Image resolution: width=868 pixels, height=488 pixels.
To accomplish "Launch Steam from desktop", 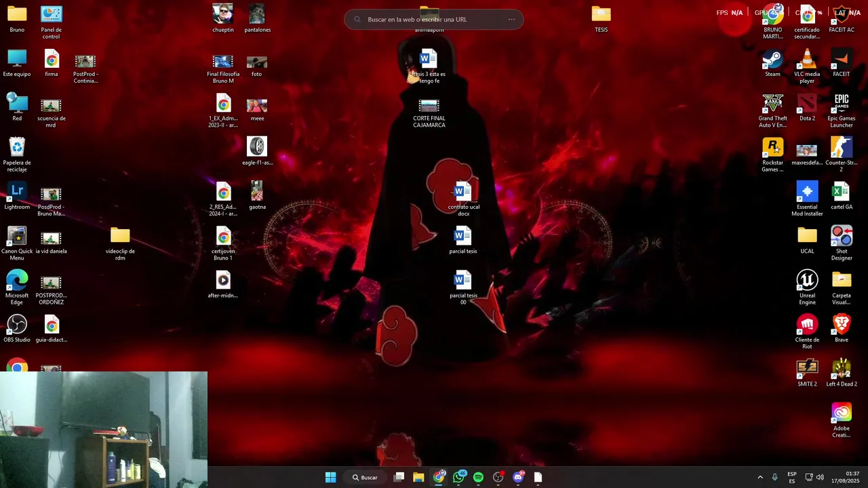I will click(x=772, y=63).
